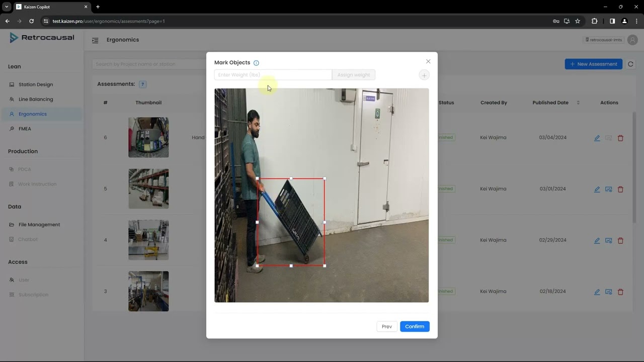Click the top-left bounding box handle
Viewport: 644px width, 362px height.
tap(257, 178)
